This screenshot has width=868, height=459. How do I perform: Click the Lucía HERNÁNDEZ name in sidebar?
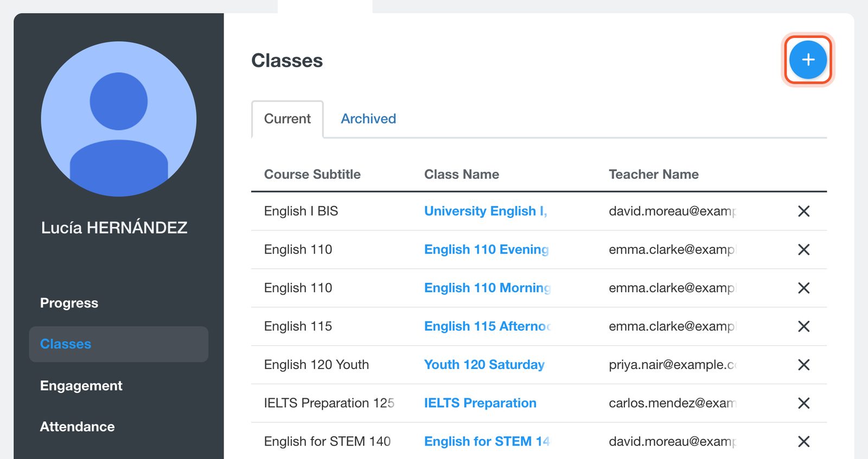click(114, 227)
